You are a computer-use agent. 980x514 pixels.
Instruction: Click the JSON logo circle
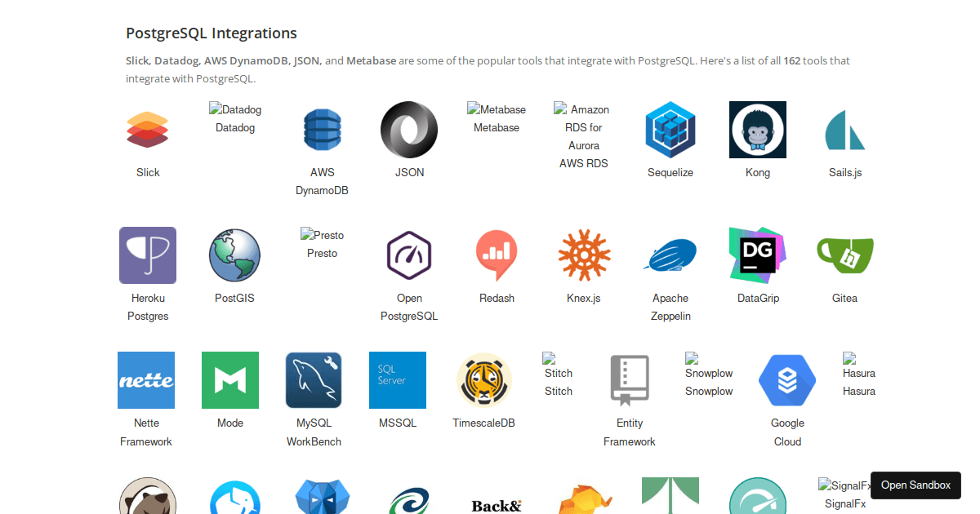click(x=409, y=129)
